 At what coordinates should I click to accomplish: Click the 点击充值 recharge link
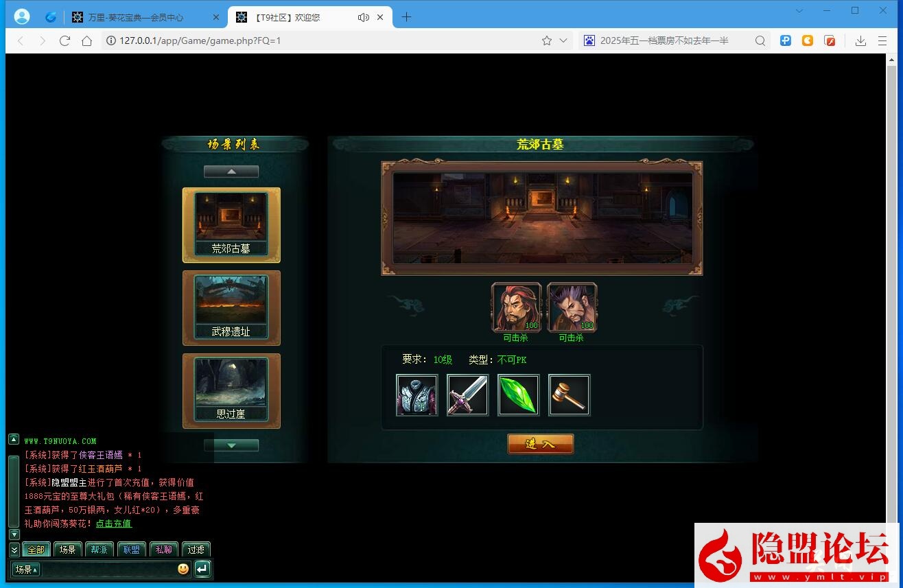tap(113, 524)
